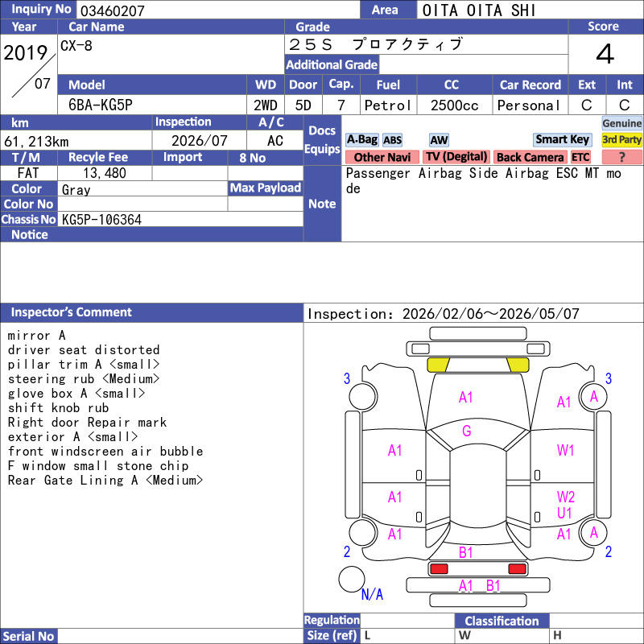Click the W2 mark on right door
This screenshot has height=644, width=644.
565,497
